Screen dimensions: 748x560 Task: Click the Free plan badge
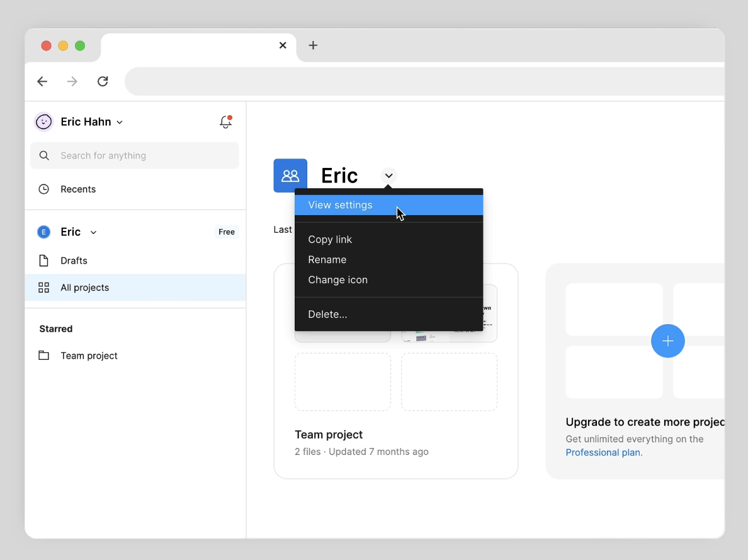click(x=227, y=232)
